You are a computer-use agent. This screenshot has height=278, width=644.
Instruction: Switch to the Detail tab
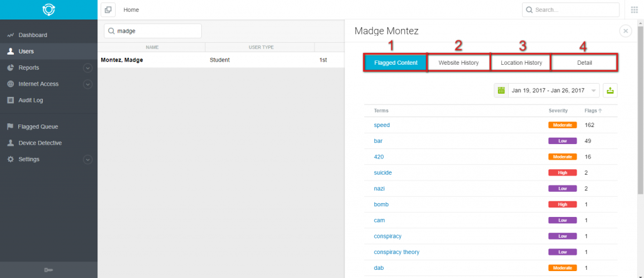click(584, 63)
